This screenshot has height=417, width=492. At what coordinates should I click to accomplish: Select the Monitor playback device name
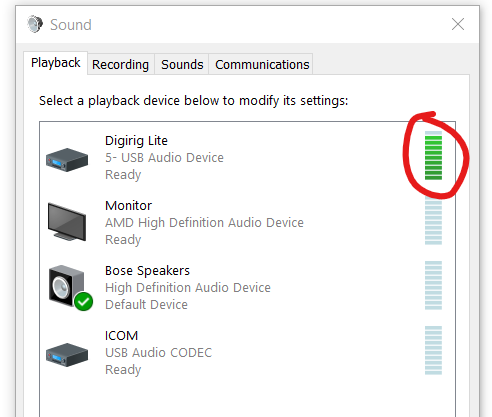128,205
